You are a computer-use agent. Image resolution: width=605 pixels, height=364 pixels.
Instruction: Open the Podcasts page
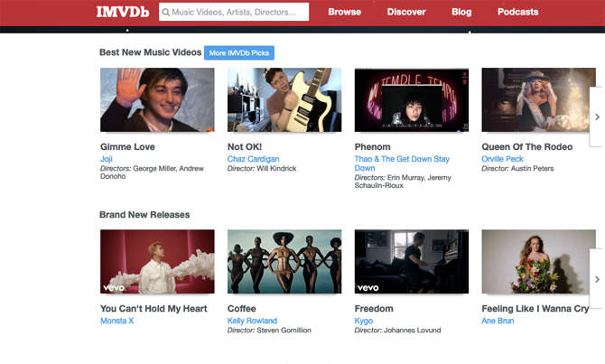(517, 12)
